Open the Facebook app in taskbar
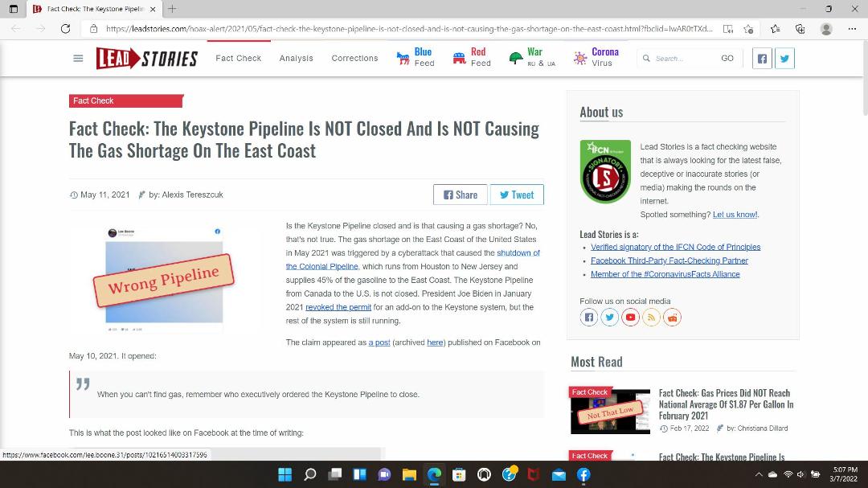868x488 pixels. tap(583, 474)
